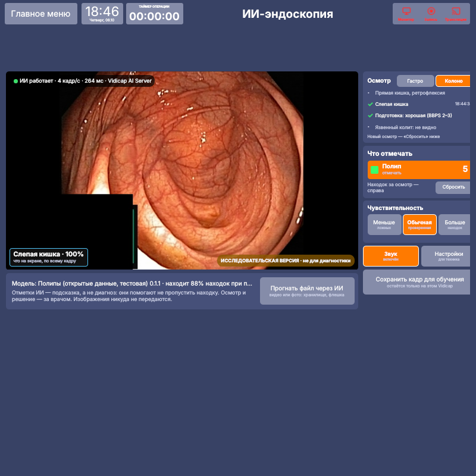
Task: Click Сохранить кадр для обучения
Action: (417, 282)
